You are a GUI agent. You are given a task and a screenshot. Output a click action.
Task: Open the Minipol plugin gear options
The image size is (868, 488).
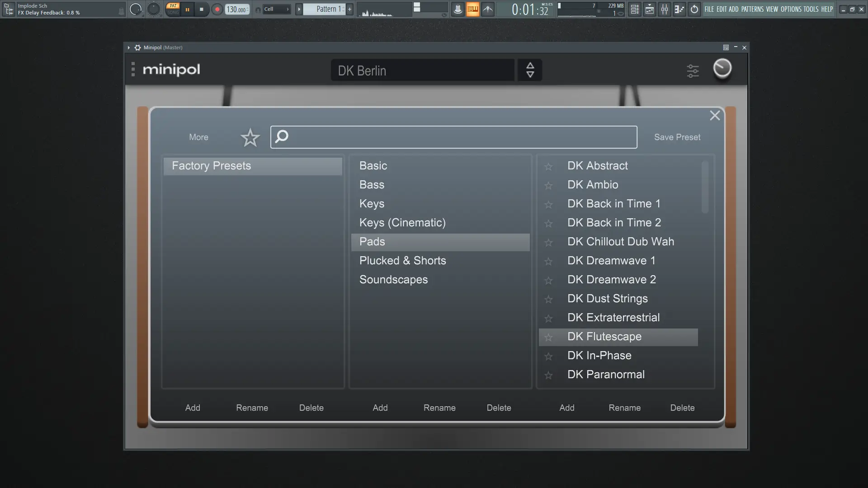click(x=138, y=47)
